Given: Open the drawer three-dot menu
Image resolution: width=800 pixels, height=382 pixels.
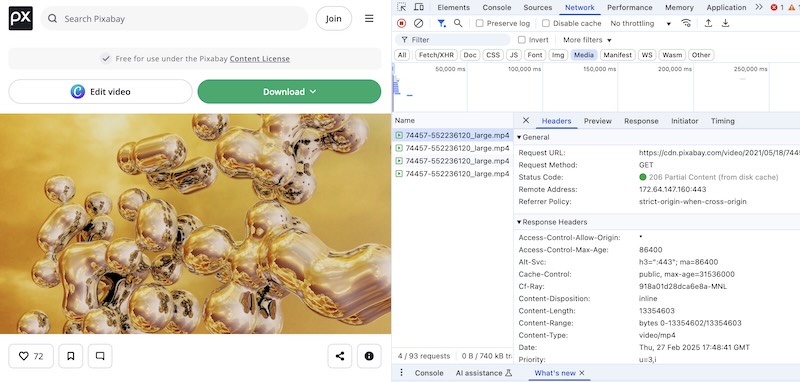Looking at the screenshot, I should 402,373.
